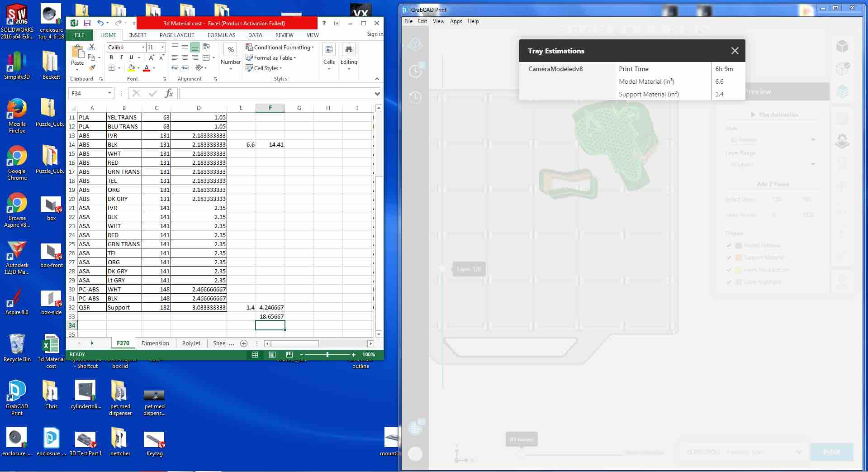Toggle Normal view in Excel status bar
This screenshot has height=472, width=868.
coord(255,355)
